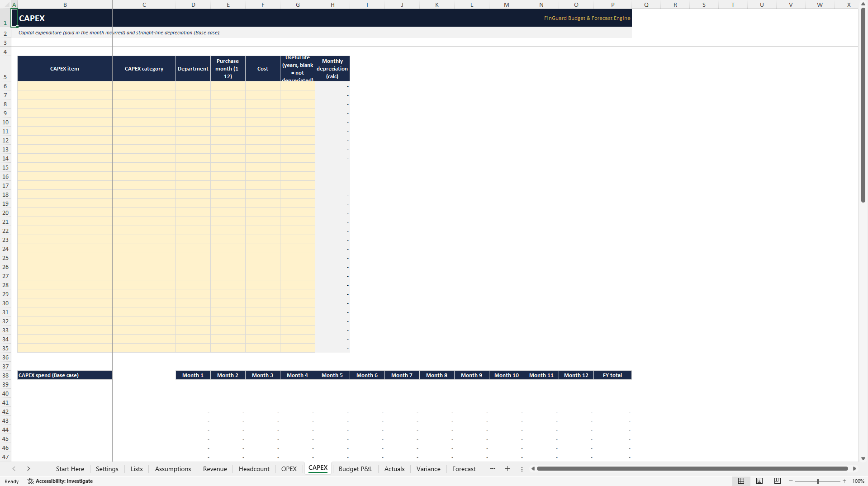Screen dimensions: 868x486
Task: Select the row 38 header
Action: (x=5, y=375)
